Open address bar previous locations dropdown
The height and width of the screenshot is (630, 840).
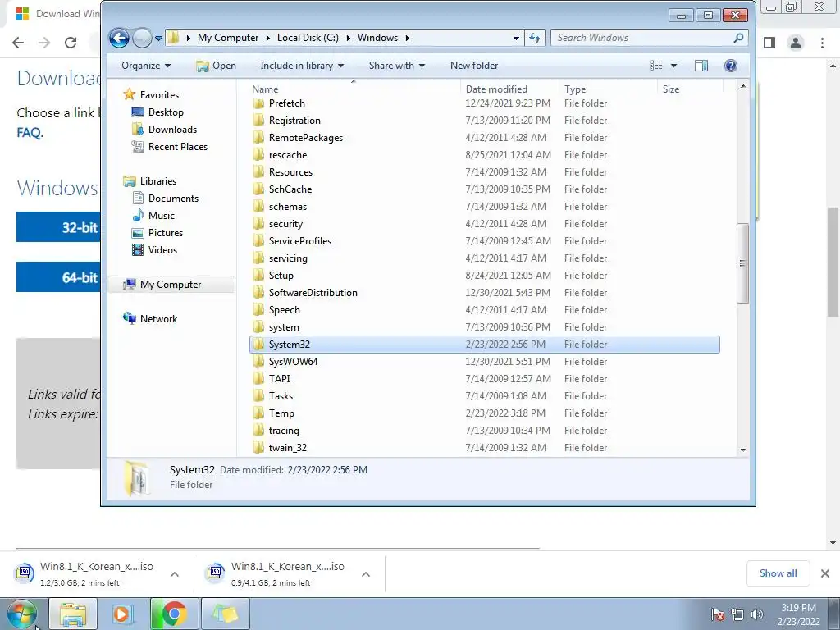[x=516, y=38]
